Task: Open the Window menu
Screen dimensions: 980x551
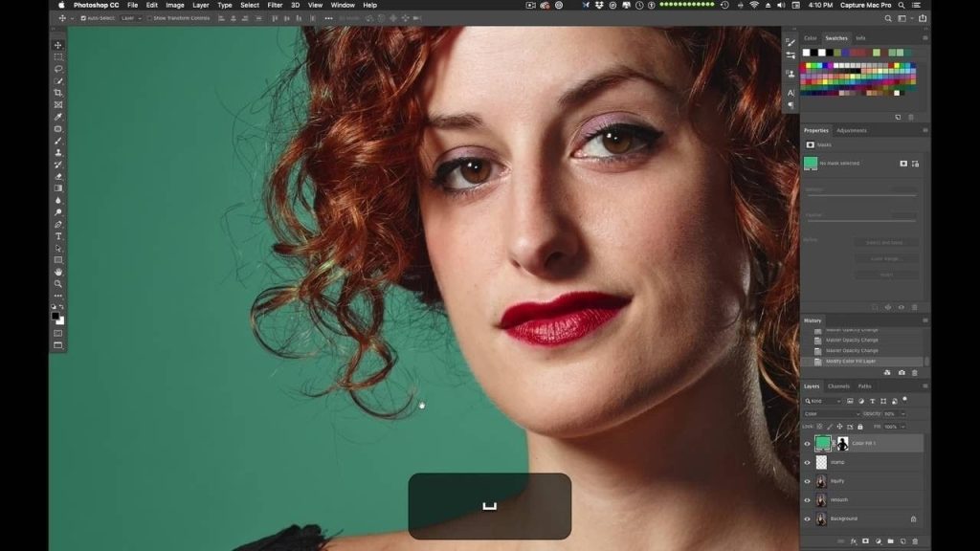Action: [x=343, y=5]
